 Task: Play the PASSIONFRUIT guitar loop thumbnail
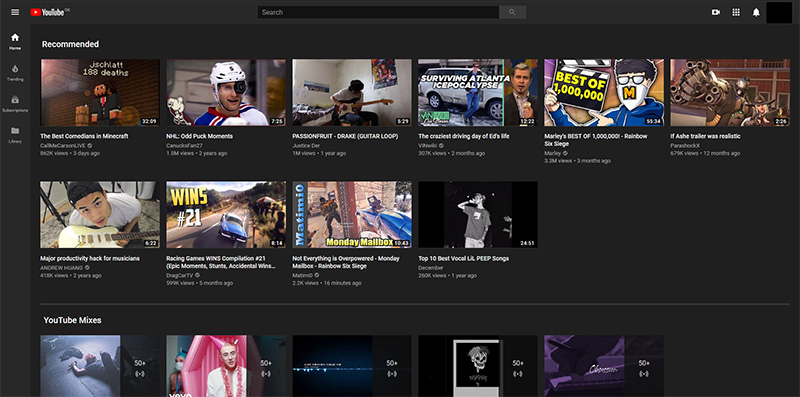[352, 92]
